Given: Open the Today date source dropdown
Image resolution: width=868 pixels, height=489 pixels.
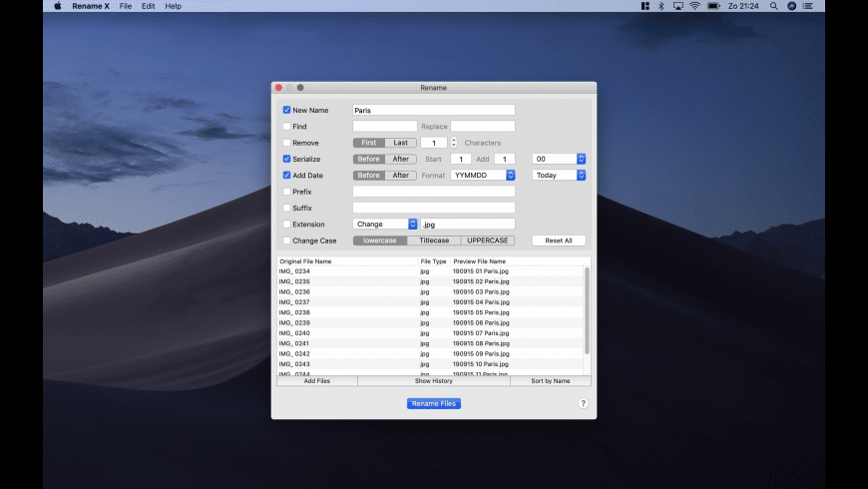Looking at the screenshot, I should point(559,175).
